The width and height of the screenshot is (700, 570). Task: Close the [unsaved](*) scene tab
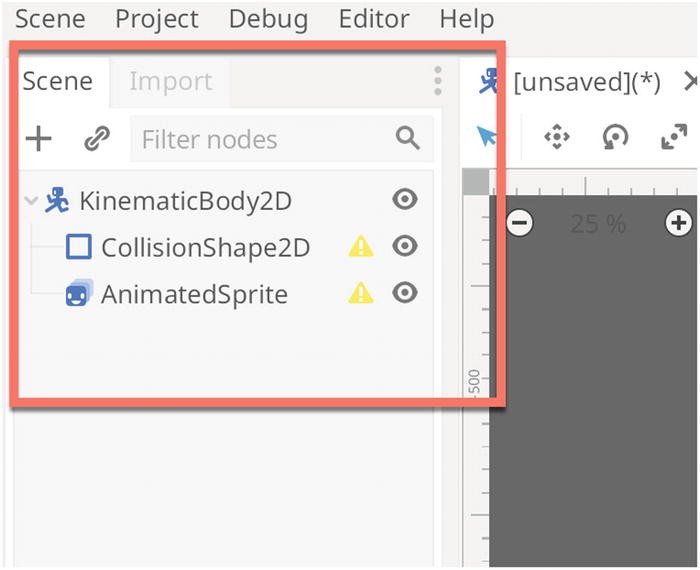click(x=691, y=81)
